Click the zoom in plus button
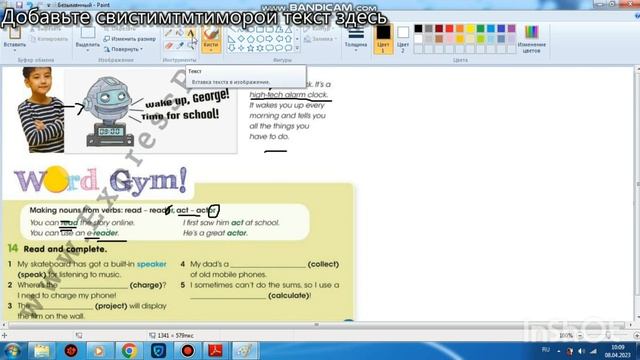The image size is (640, 360). point(636,336)
